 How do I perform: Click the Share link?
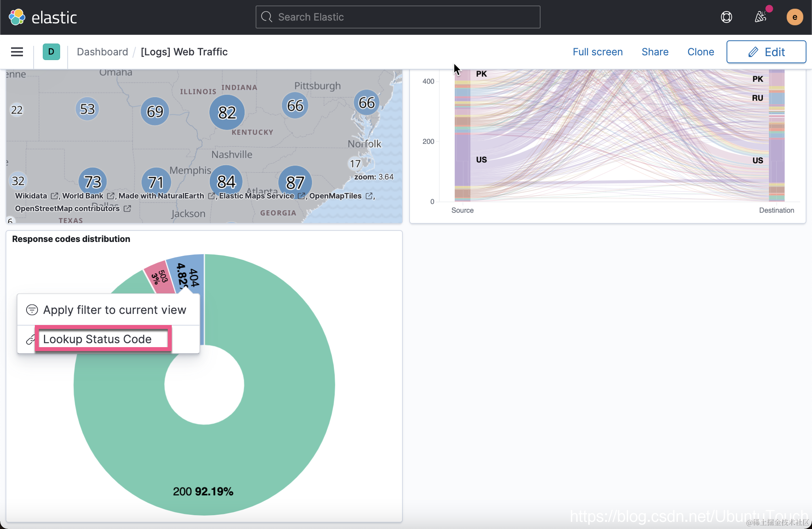point(655,52)
